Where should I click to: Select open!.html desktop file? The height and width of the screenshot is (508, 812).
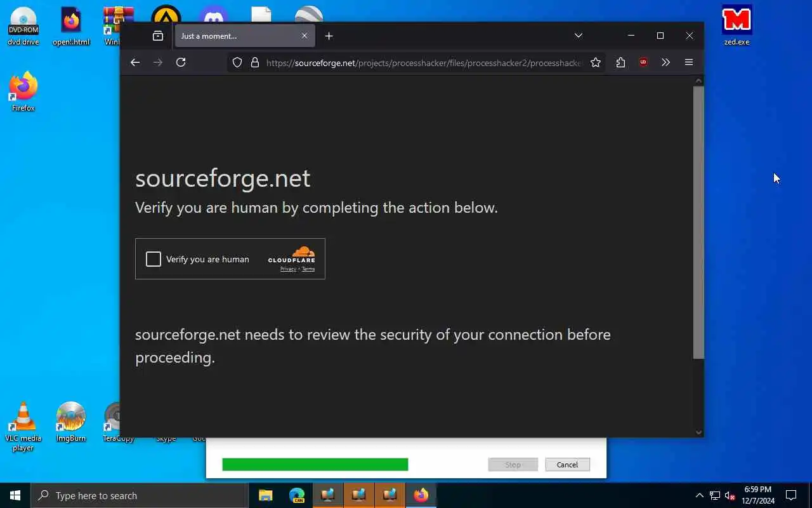click(71, 26)
